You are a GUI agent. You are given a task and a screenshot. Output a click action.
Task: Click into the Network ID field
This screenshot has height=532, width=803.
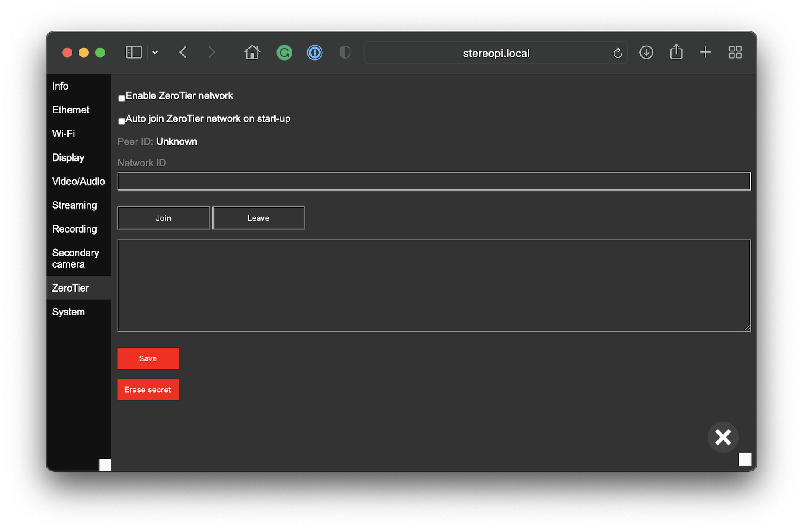[434, 182]
